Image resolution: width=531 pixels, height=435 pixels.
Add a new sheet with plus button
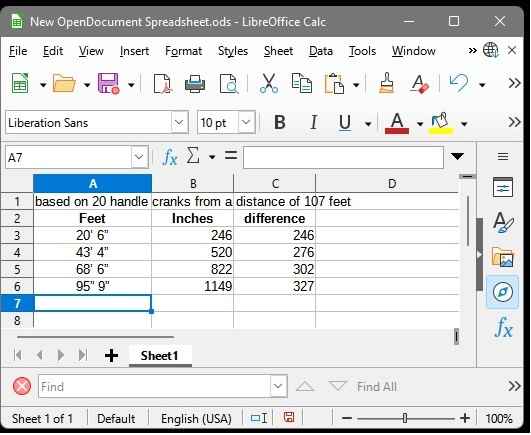pyautogui.click(x=111, y=356)
